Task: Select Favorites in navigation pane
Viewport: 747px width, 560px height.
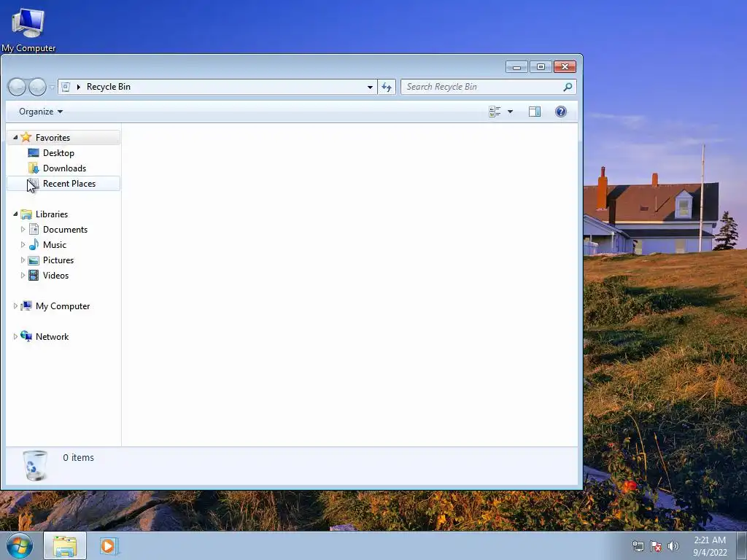Action: click(53, 138)
